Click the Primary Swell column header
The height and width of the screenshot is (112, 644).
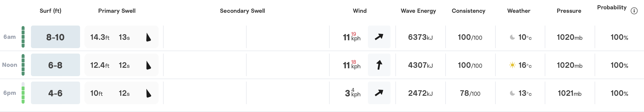[117, 11]
